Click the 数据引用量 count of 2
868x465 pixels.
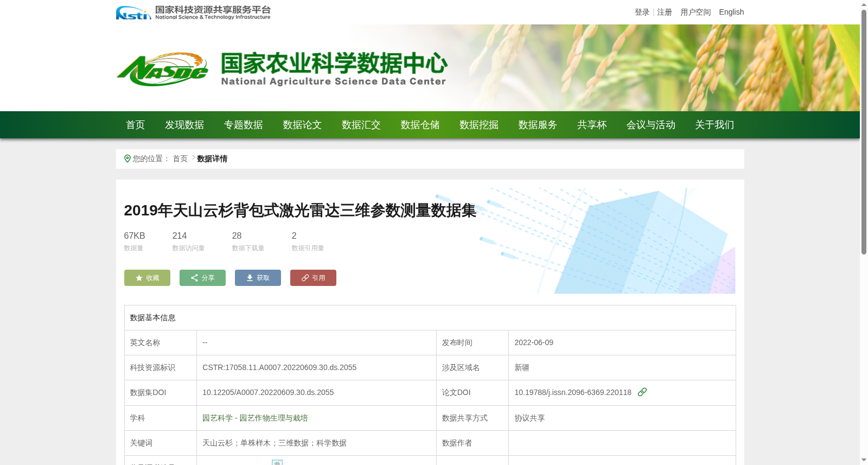pos(294,235)
